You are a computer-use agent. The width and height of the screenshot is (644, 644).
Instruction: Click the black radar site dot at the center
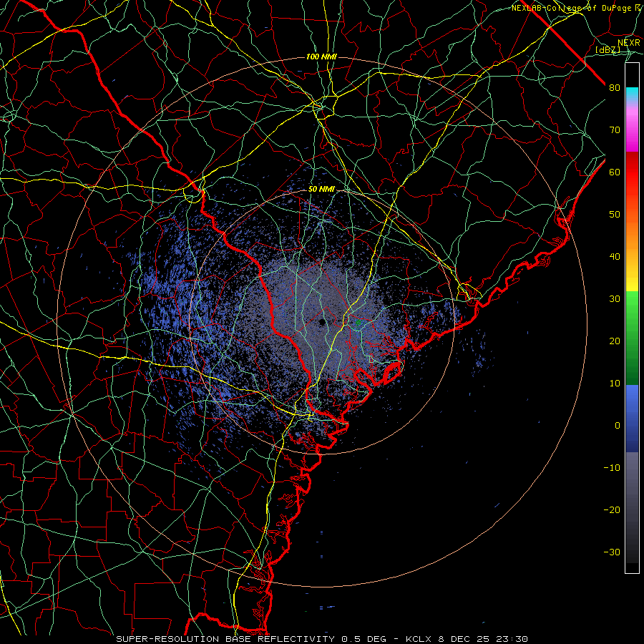pyautogui.click(x=322, y=322)
